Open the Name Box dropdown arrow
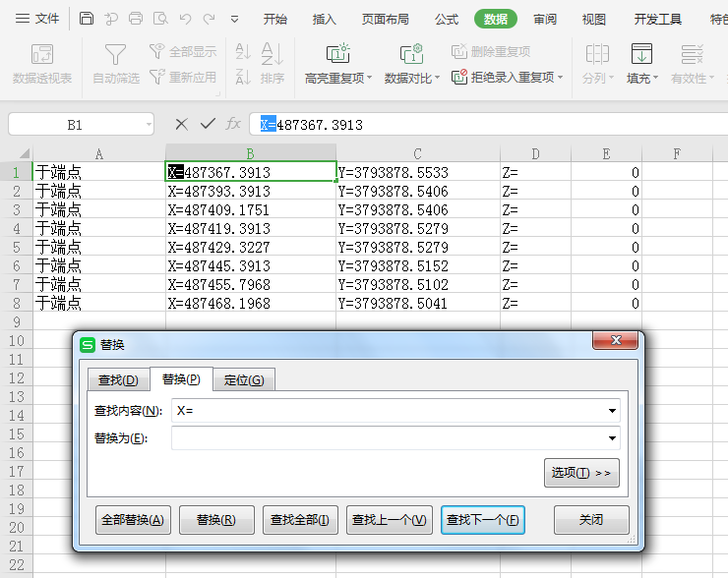728x578 pixels. click(x=149, y=124)
